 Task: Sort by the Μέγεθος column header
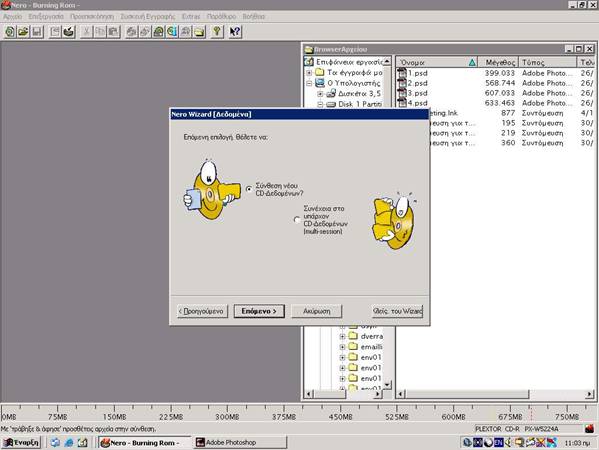coord(499,62)
